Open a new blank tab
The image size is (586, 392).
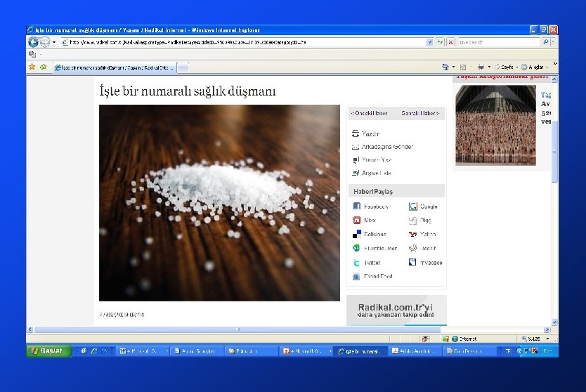[183, 67]
